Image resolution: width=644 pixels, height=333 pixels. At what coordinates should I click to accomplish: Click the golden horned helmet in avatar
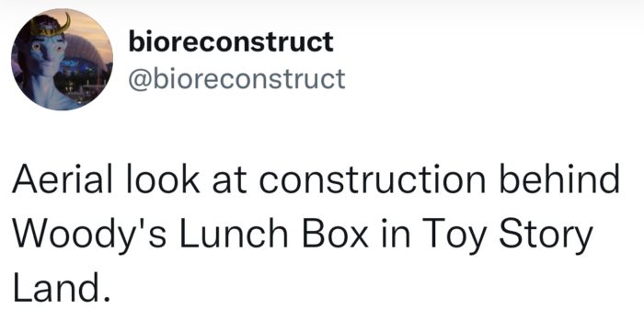pos(52,24)
